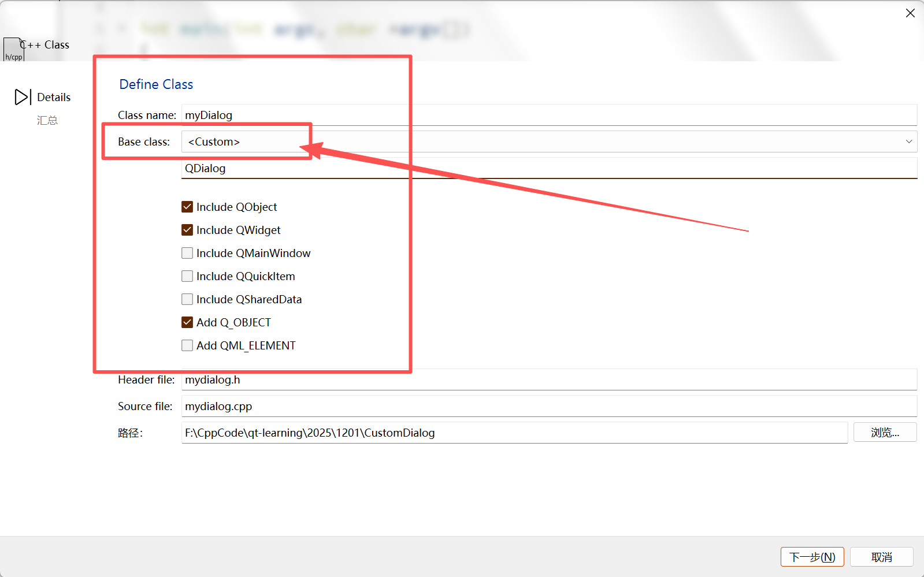Viewport: 924px width, 577px height.
Task: Click the Source file field mydialog.cpp
Action: [x=549, y=406]
